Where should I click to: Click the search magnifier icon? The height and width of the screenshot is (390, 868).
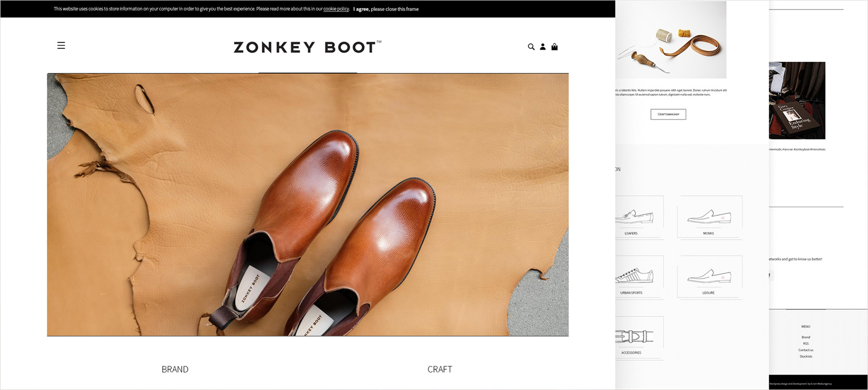(531, 47)
